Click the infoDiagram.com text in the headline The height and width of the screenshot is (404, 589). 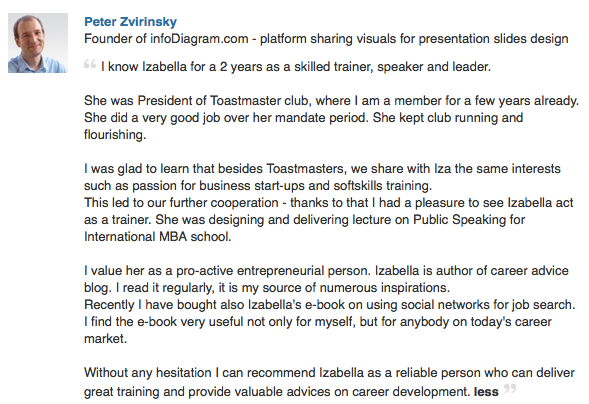coord(199,39)
